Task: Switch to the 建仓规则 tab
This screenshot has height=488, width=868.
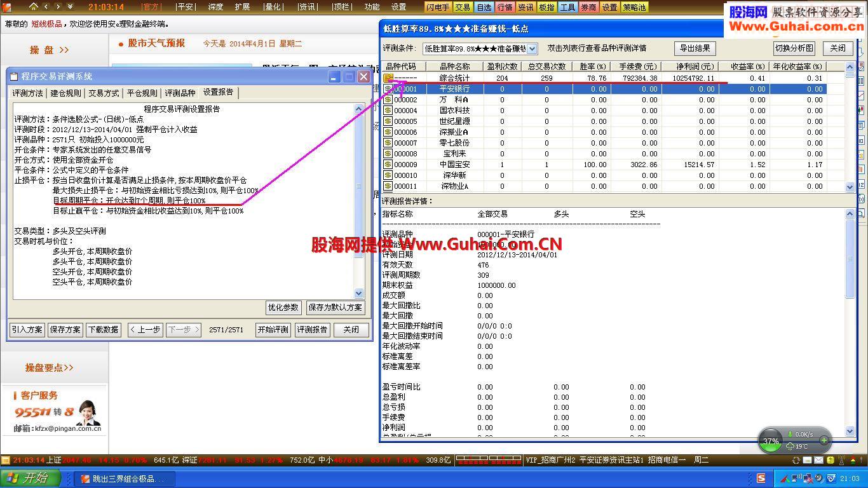Action: coord(66,93)
